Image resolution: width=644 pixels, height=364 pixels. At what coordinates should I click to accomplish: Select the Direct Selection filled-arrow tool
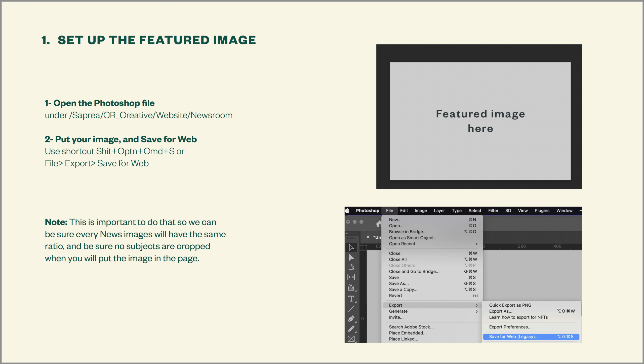pyautogui.click(x=351, y=258)
